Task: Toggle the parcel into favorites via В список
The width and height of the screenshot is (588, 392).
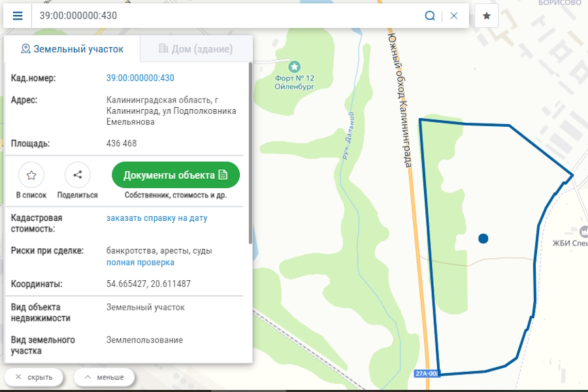Action: [31, 180]
